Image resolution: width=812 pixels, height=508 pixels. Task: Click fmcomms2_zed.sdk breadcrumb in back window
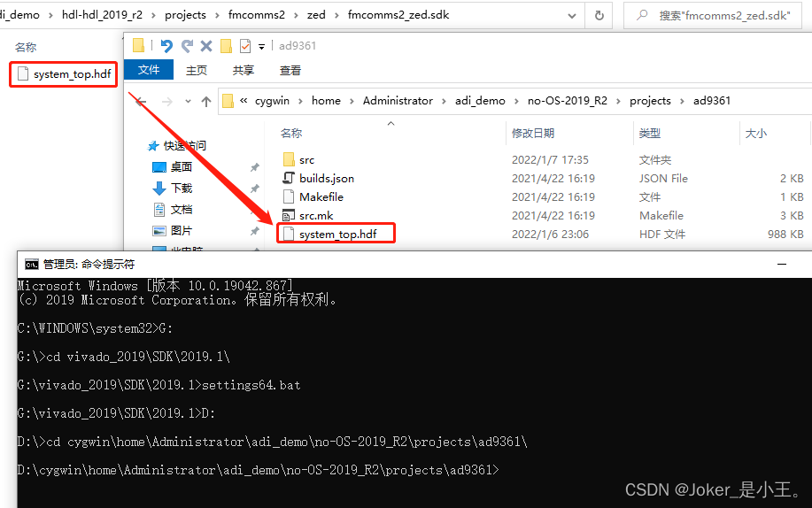tap(398, 15)
